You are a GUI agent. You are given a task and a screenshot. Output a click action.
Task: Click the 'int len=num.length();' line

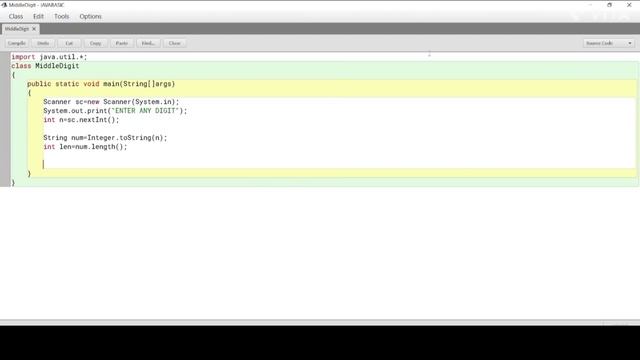pos(85,147)
